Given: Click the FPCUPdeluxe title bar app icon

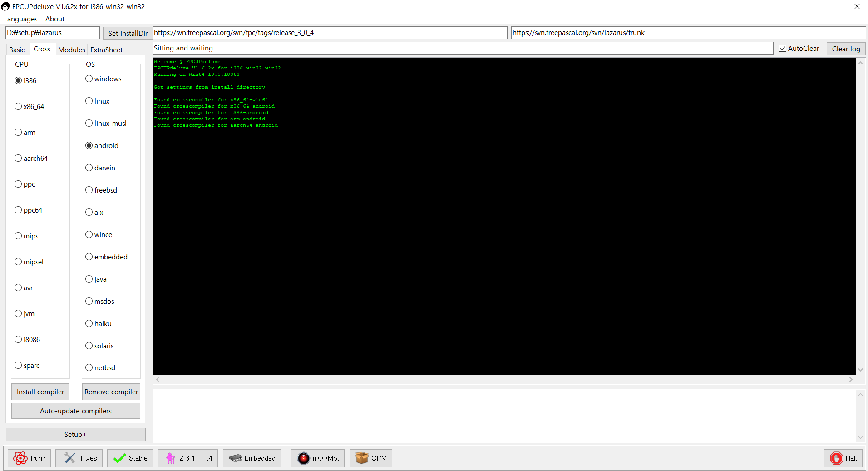Looking at the screenshot, I should click(5, 7).
